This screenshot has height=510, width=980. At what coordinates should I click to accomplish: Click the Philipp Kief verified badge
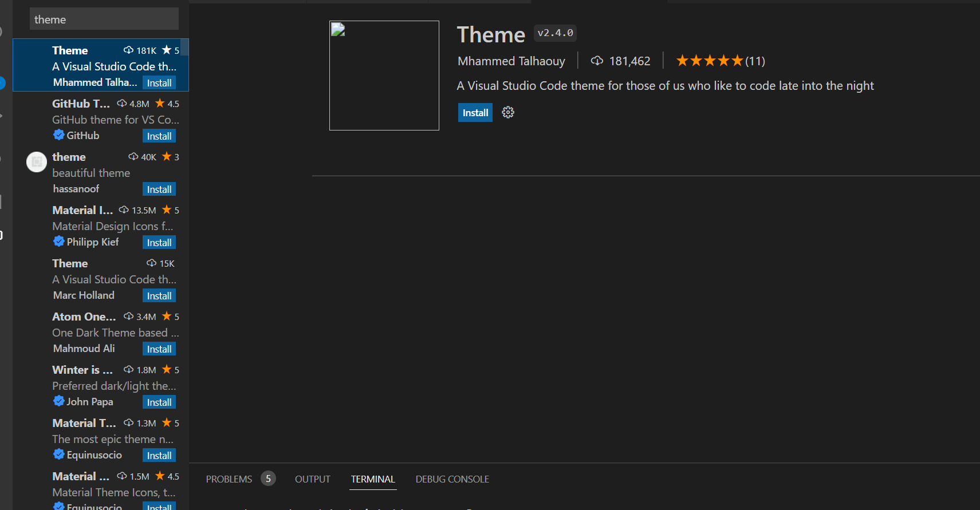(58, 241)
